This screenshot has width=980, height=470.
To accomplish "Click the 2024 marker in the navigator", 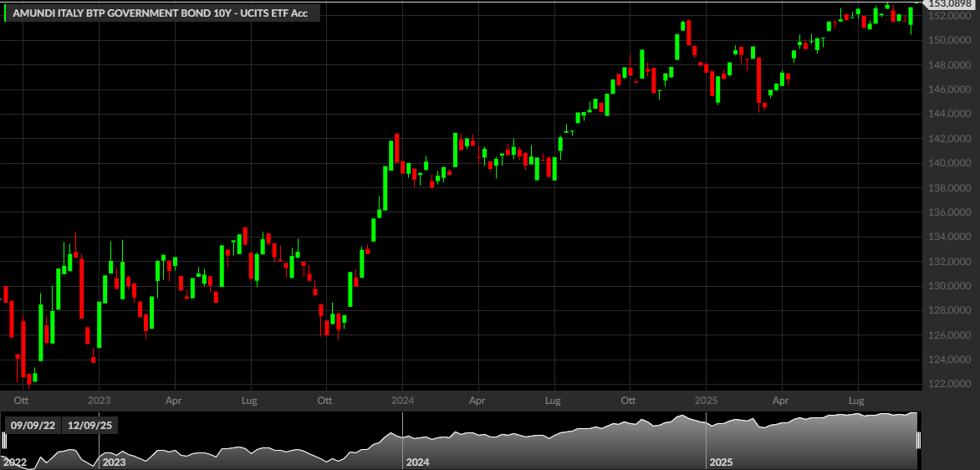I will tap(417, 463).
